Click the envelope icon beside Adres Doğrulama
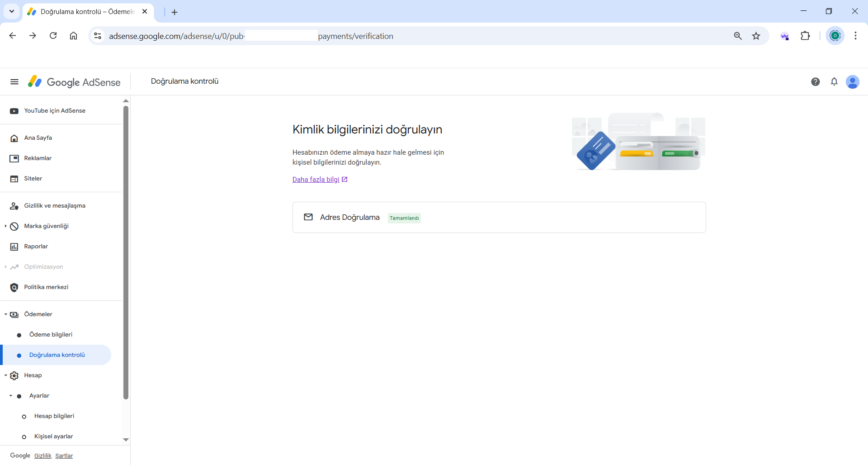The height and width of the screenshot is (465, 868). pos(308,217)
